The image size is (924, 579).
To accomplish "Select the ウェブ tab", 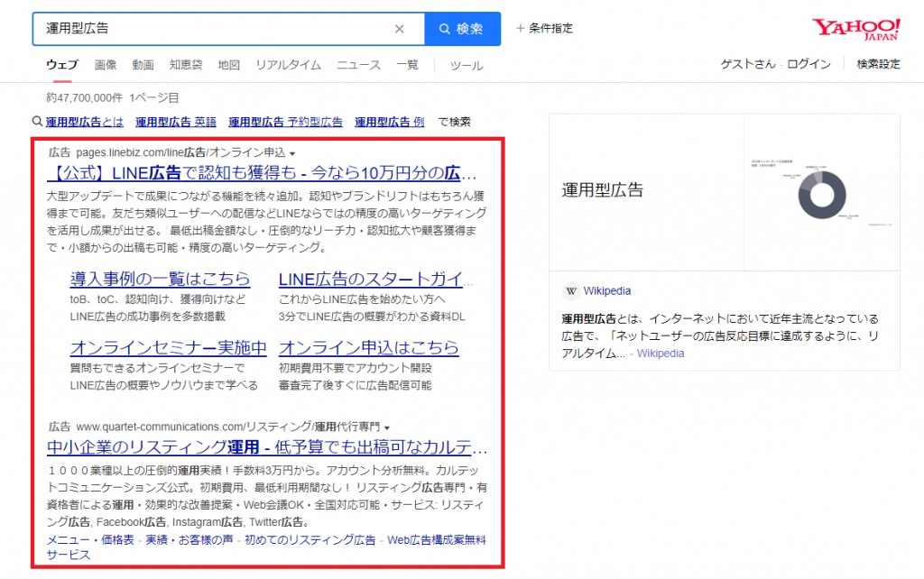I will pos(62,65).
